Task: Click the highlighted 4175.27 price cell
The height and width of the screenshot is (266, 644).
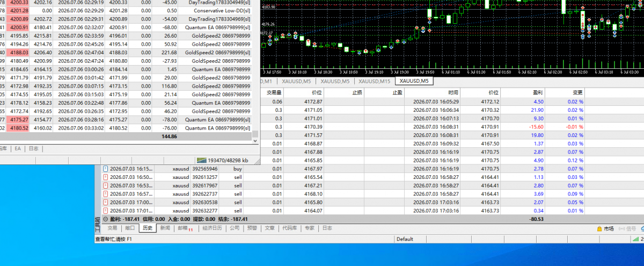Action: pos(18,120)
